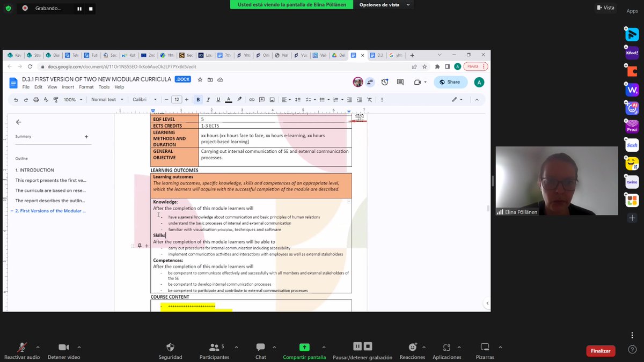Open the text alignment dropdown

point(287,99)
